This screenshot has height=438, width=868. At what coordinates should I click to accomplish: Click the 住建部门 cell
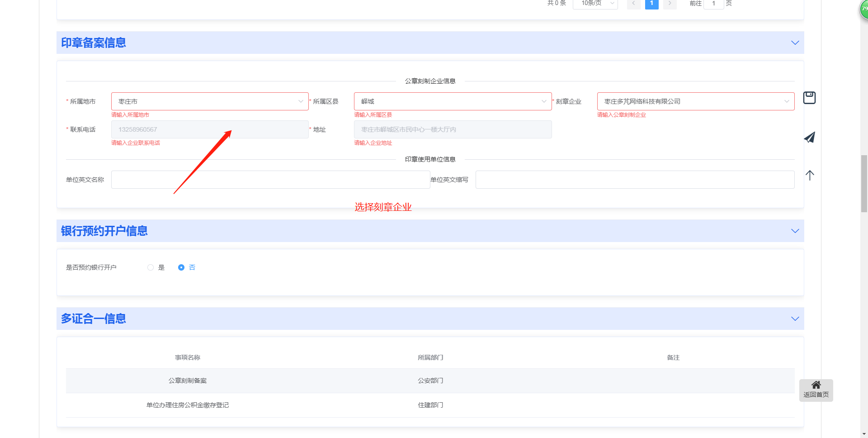click(430, 405)
